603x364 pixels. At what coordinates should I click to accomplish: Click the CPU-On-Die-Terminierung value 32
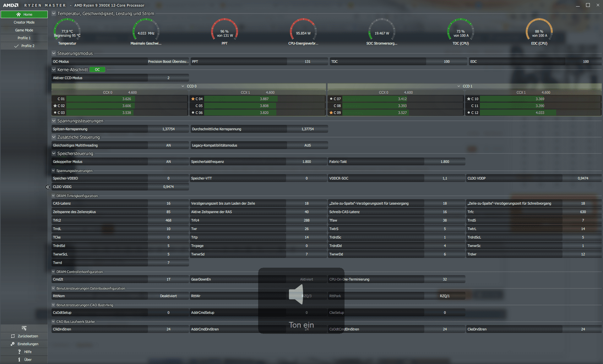(445, 279)
